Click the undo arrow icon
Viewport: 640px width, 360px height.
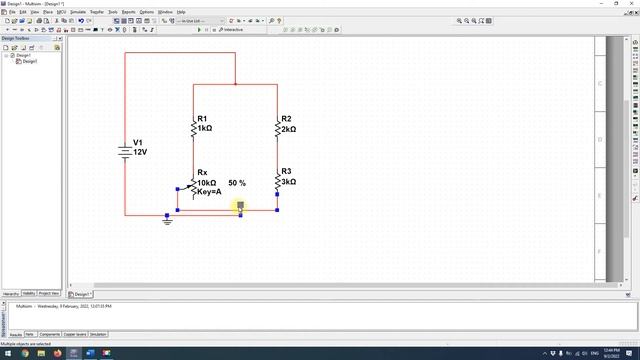pyautogui.click(x=81, y=21)
